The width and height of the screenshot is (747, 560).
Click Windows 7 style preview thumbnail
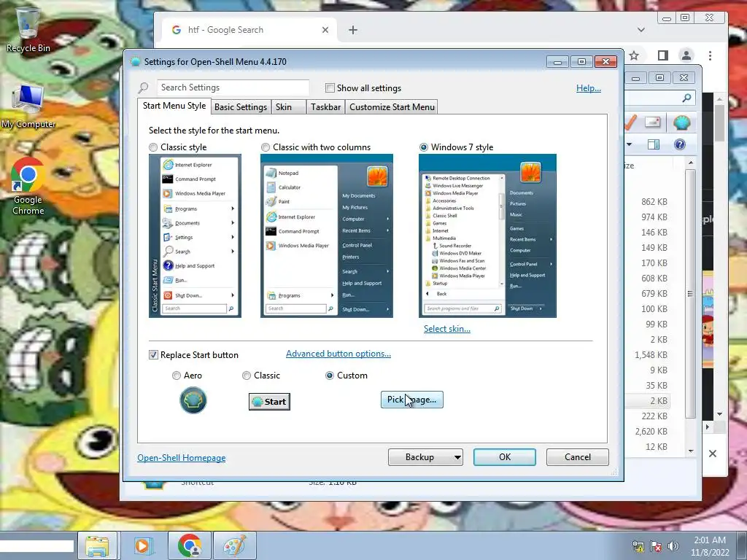(x=487, y=236)
